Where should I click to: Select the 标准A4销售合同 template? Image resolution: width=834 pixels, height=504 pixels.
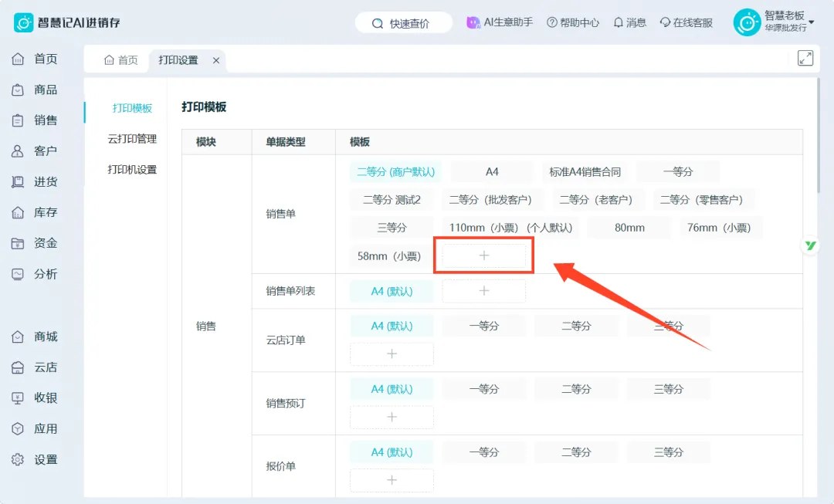click(x=585, y=171)
